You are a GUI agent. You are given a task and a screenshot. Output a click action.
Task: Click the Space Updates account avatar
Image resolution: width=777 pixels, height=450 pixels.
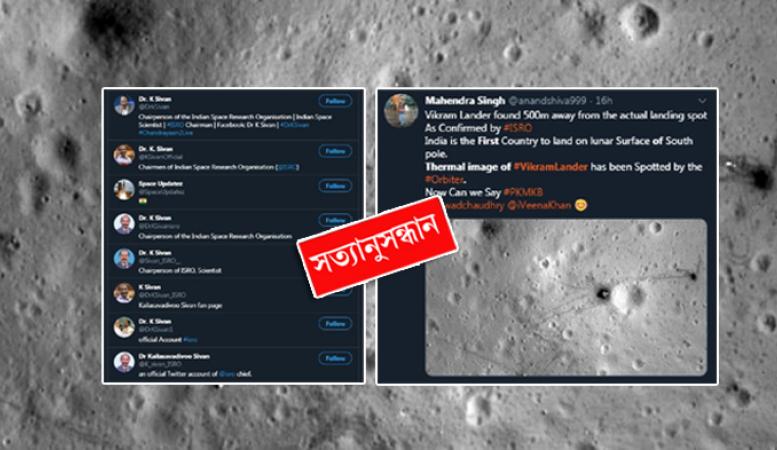[x=124, y=190]
